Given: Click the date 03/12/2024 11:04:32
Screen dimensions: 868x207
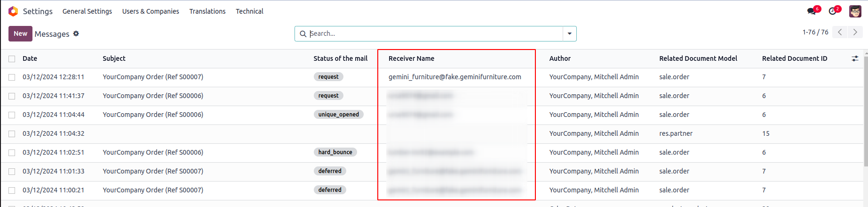Looking at the screenshot, I should [54, 133].
